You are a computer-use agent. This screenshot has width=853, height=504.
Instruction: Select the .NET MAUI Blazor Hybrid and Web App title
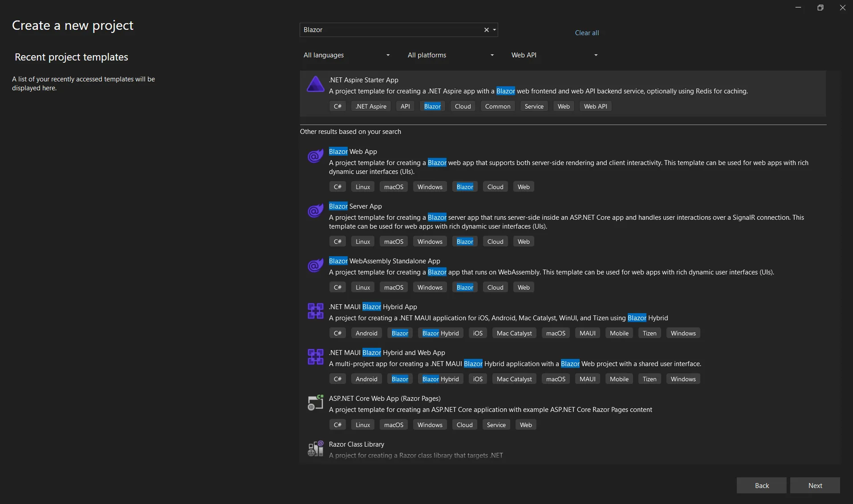(x=387, y=353)
